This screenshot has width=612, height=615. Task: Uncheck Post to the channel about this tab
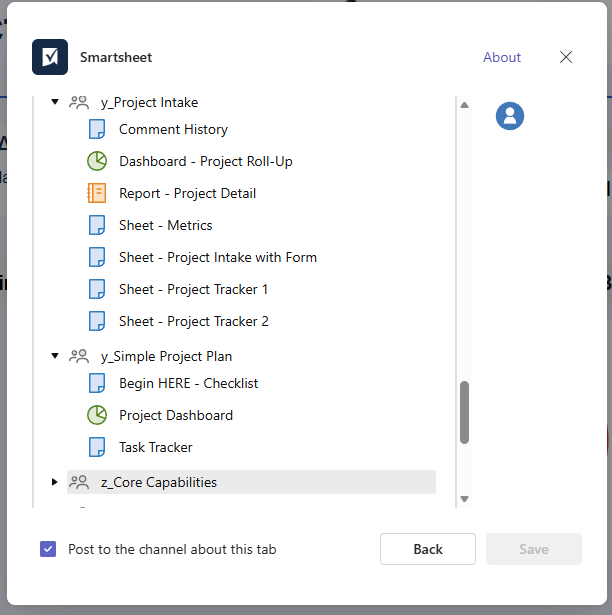(48, 549)
